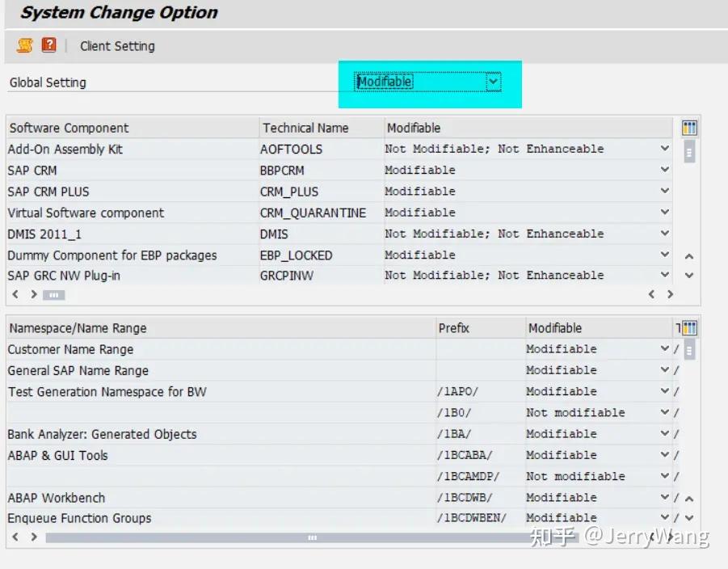
Task: Open the help icon on the toolbar
Action: click(48, 45)
